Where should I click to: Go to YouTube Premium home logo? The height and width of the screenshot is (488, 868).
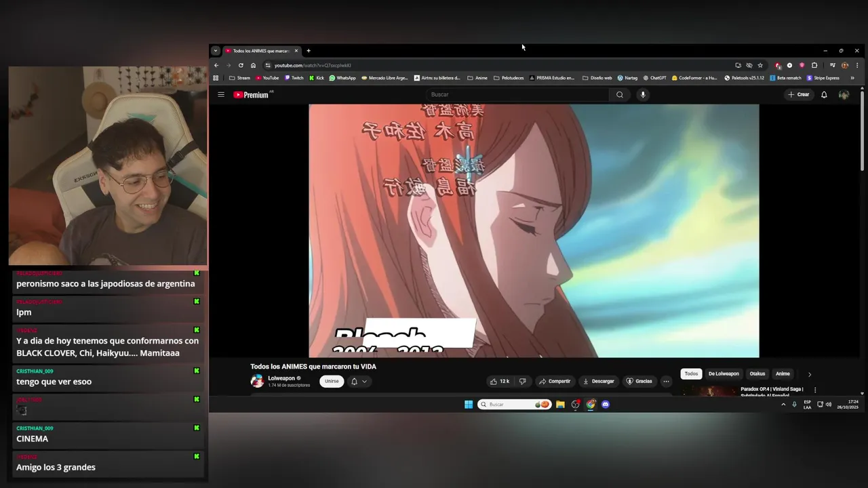pyautogui.click(x=251, y=95)
